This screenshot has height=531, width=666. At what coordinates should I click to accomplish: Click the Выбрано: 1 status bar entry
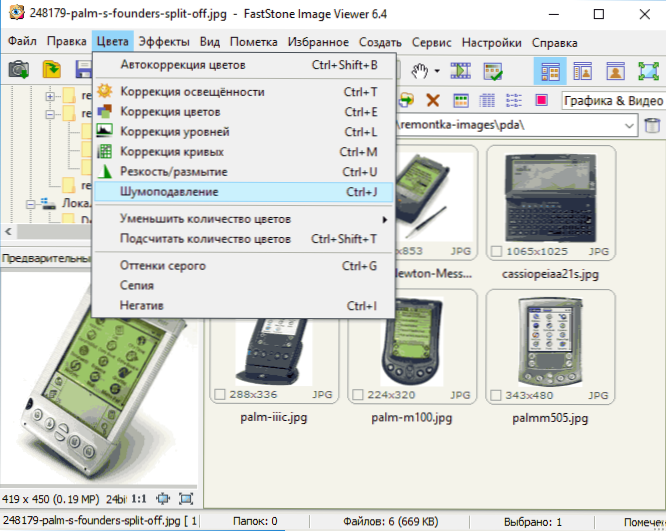(533, 522)
